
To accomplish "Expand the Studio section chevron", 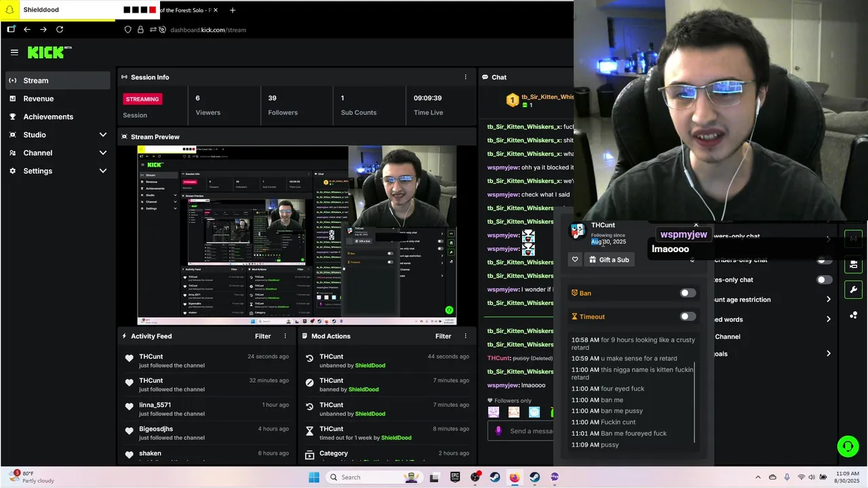I will pyautogui.click(x=103, y=135).
